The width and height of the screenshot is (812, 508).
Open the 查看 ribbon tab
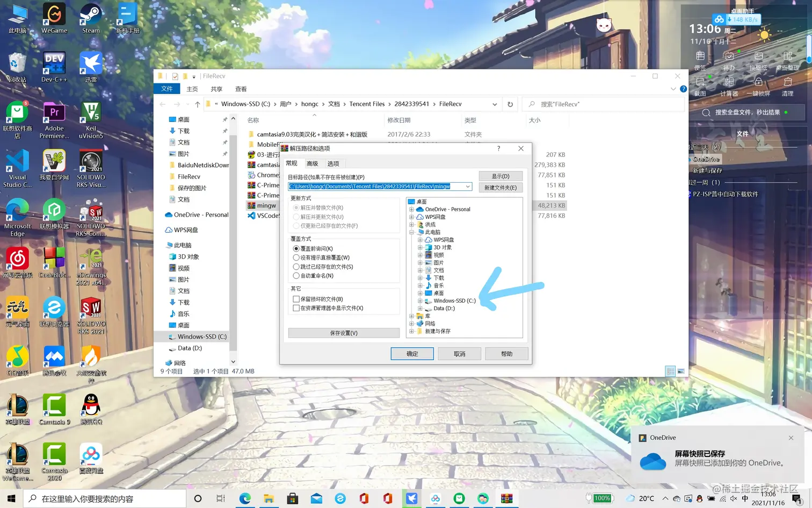click(241, 89)
